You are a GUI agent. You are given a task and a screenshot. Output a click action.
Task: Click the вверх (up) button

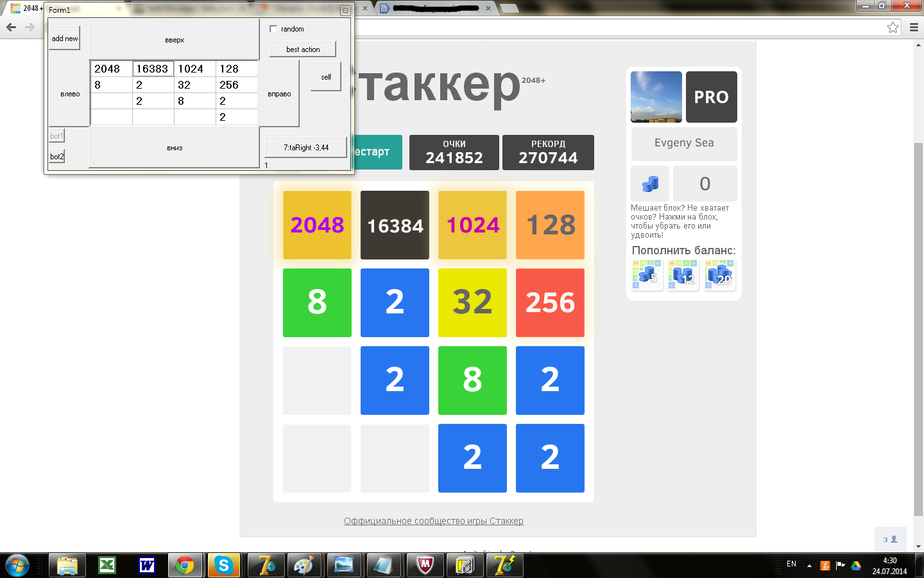click(x=174, y=40)
